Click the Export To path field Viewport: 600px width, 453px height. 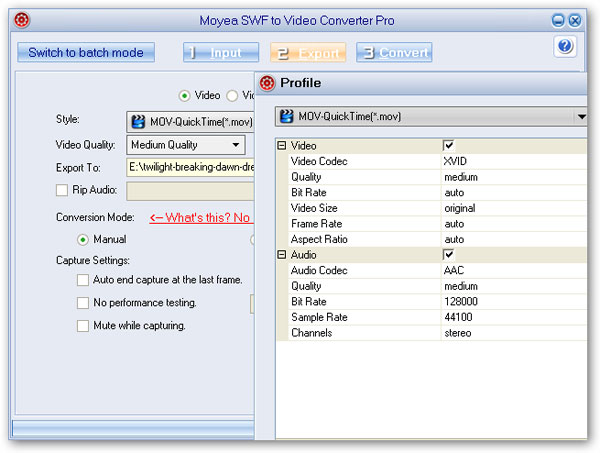tap(190, 167)
